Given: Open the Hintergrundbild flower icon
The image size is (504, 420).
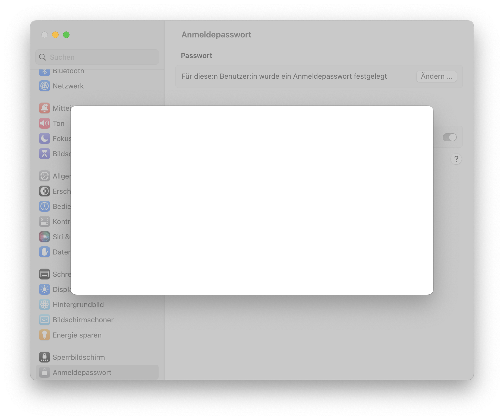Looking at the screenshot, I should [45, 305].
